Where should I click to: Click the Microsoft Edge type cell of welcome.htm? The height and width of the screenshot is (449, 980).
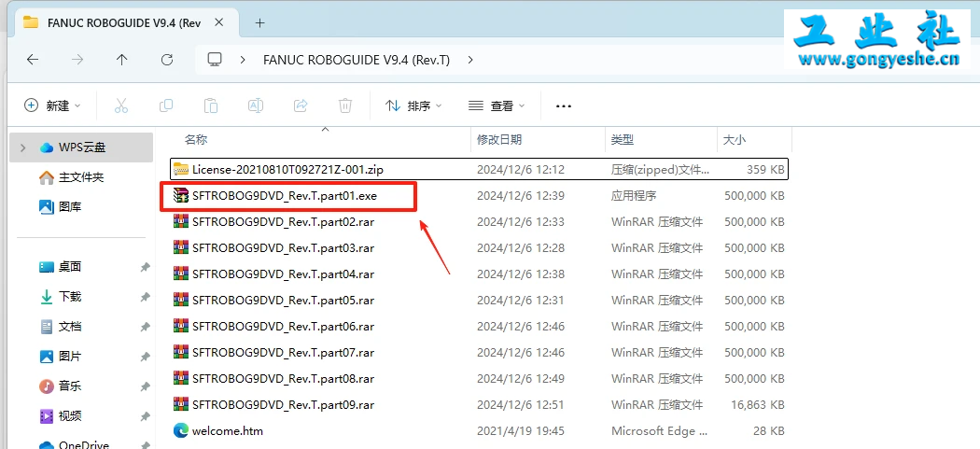tap(659, 431)
